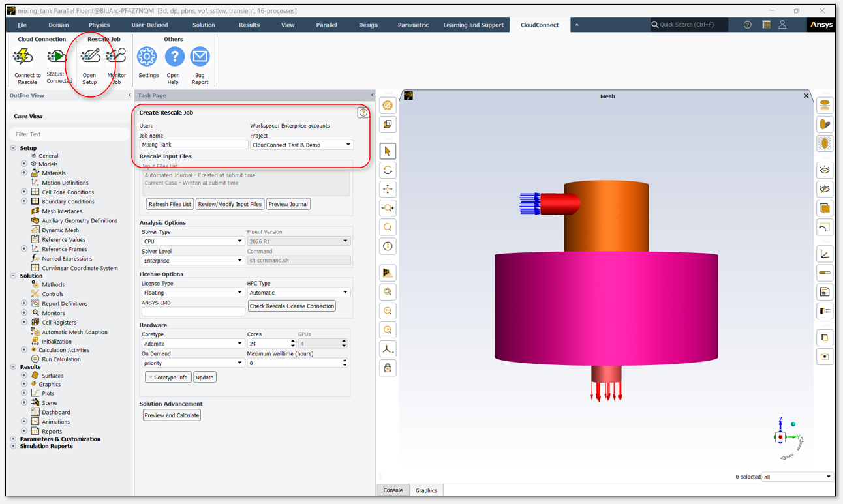Screen dimensions: 843x504
Task: Open CloudConnect Settings gear
Action: click(147, 57)
